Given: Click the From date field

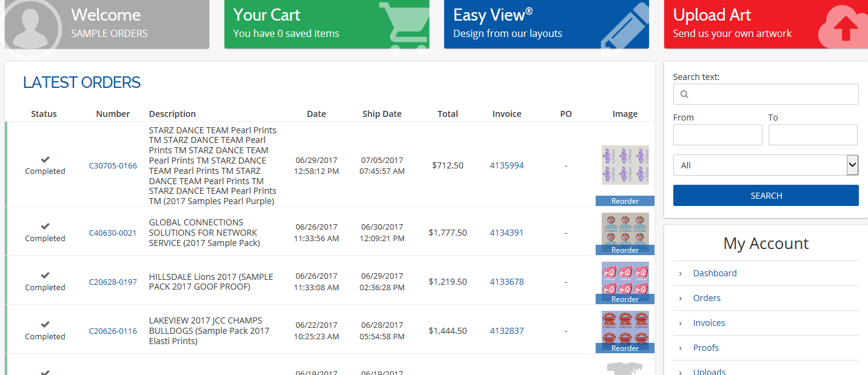Looking at the screenshot, I should (717, 134).
